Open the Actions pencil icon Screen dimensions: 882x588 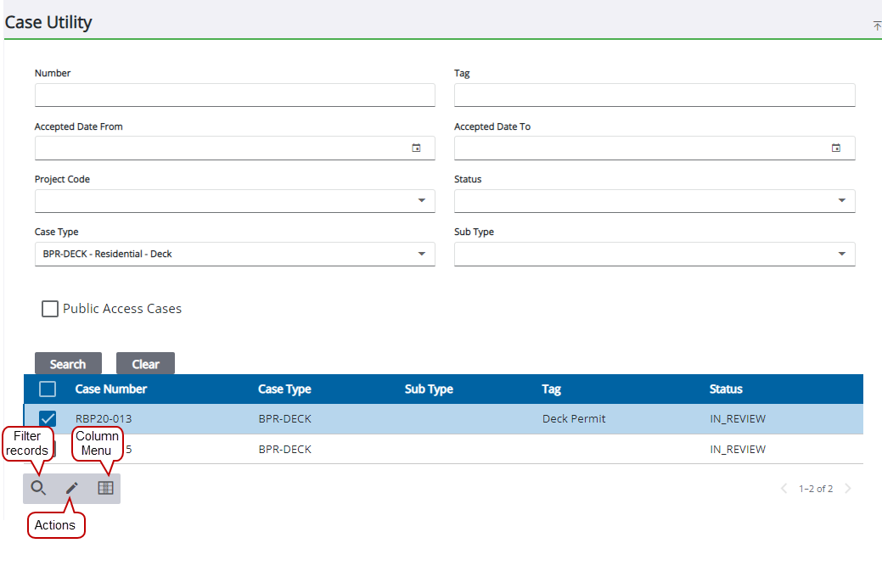click(72, 488)
